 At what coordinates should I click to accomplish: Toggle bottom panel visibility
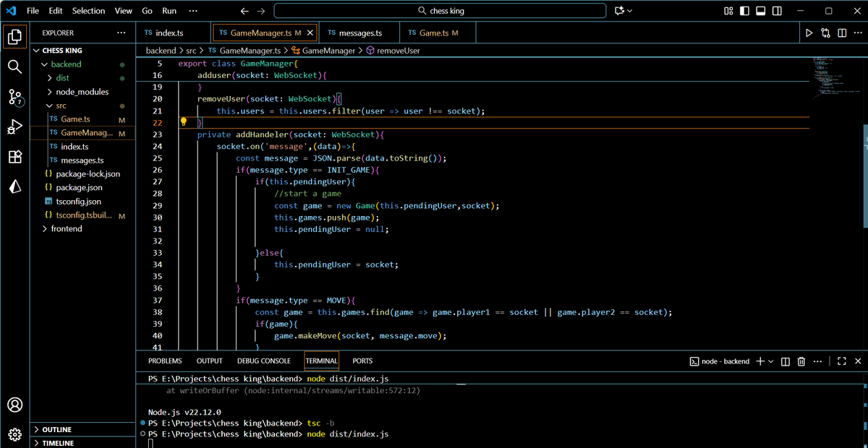(x=760, y=11)
